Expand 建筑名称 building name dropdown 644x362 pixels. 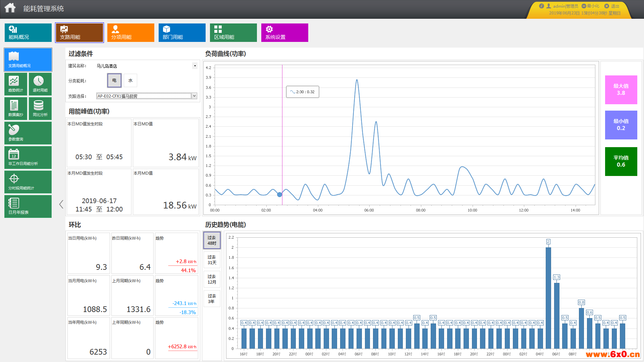(195, 66)
